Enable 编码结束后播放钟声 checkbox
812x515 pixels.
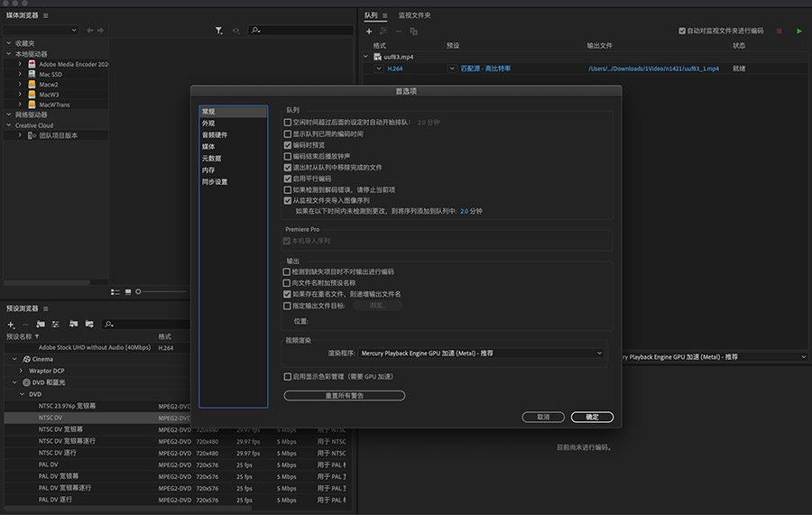pyautogui.click(x=288, y=156)
